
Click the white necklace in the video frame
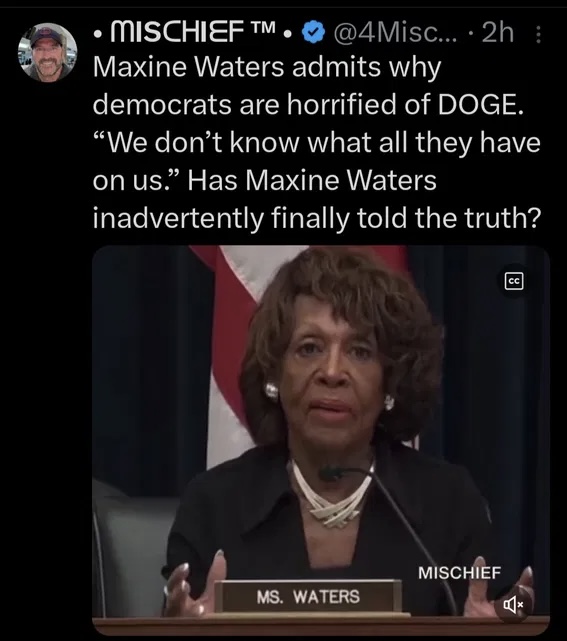tap(331, 495)
